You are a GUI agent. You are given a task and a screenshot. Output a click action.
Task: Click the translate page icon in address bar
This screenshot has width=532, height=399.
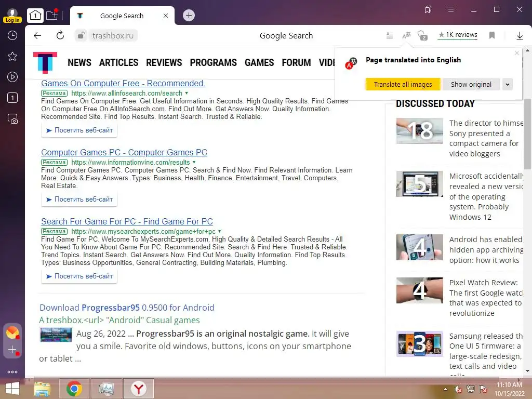pyautogui.click(x=406, y=35)
